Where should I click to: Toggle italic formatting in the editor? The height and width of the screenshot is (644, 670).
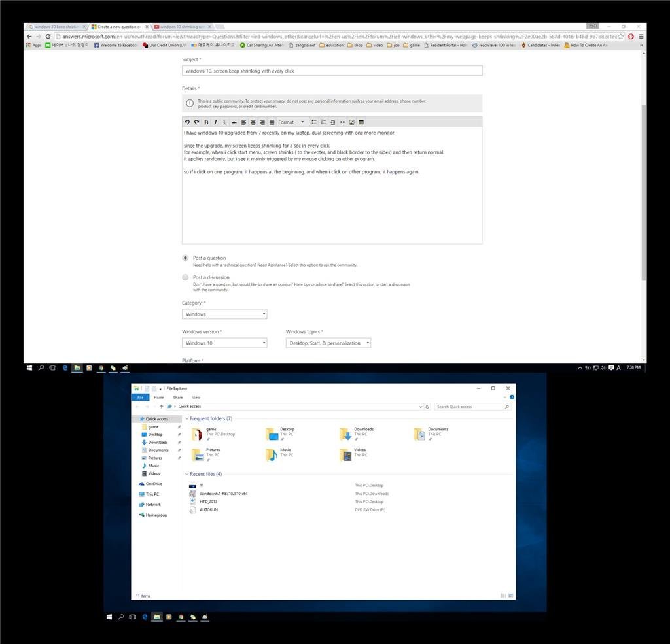pyautogui.click(x=215, y=122)
